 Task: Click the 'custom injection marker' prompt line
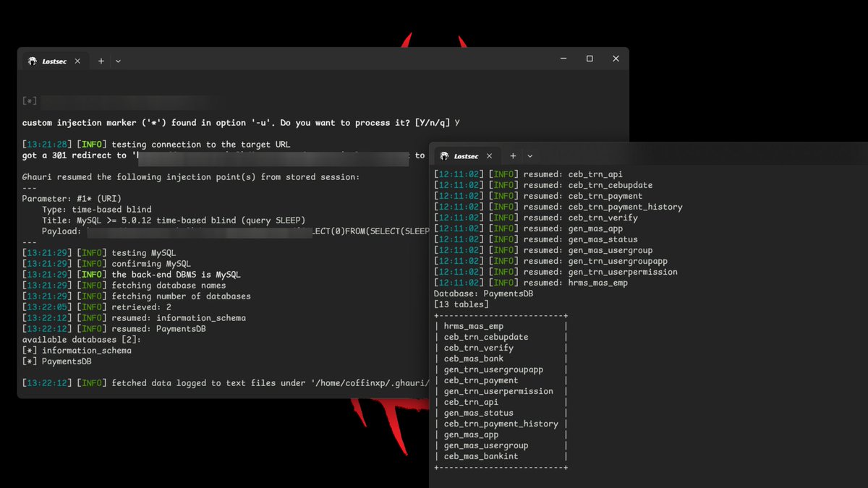click(x=241, y=123)
